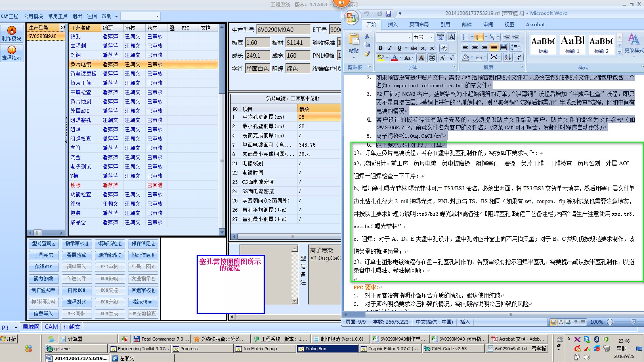The height and width of the screenshot is (362, 644).
Task: Open the bullet list dropdown arrow
Action: click(471, 37)
